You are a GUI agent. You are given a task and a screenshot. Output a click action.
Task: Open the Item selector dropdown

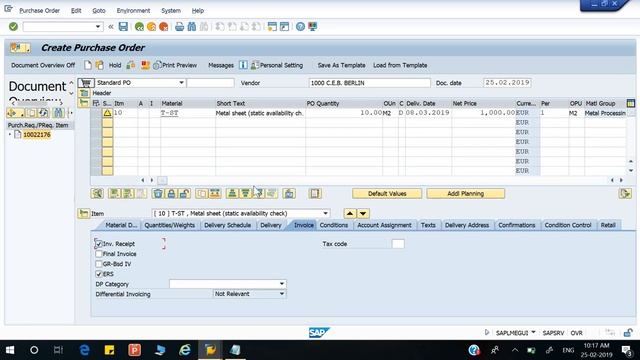[x=325, y=213]
